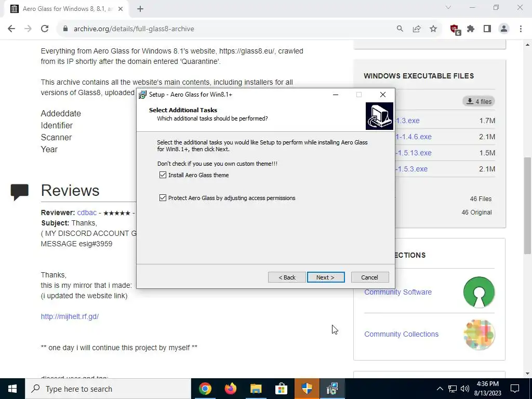Click the padlock site info icon
Image resolution: width=532 pixels, height=399 pixels.
pyautogui.click(x=65, y=29)
